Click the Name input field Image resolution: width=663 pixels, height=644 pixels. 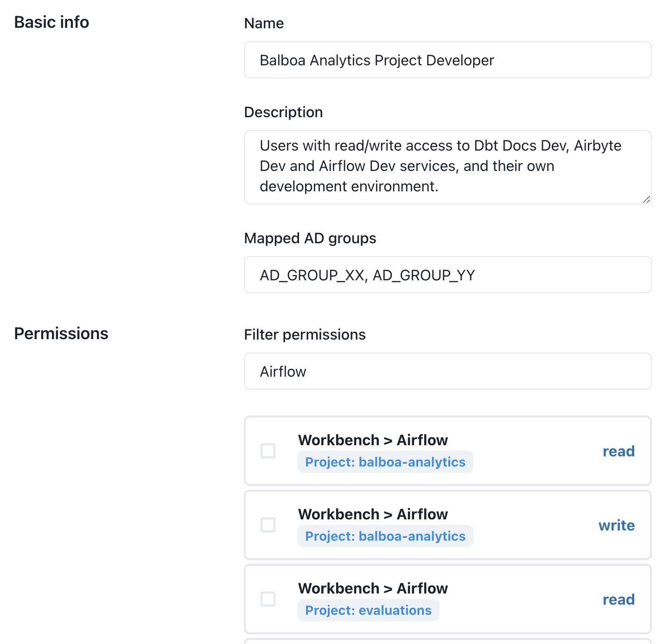pos(447,60)
